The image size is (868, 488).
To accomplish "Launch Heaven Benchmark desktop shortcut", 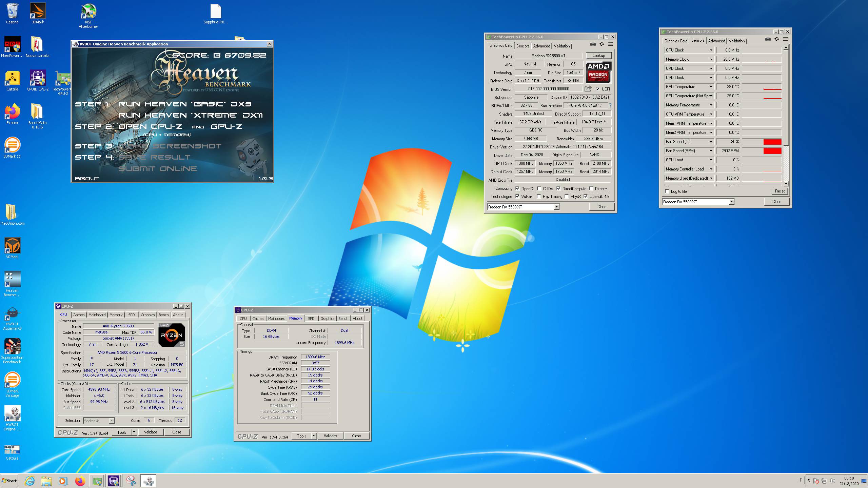I will 12,284.
